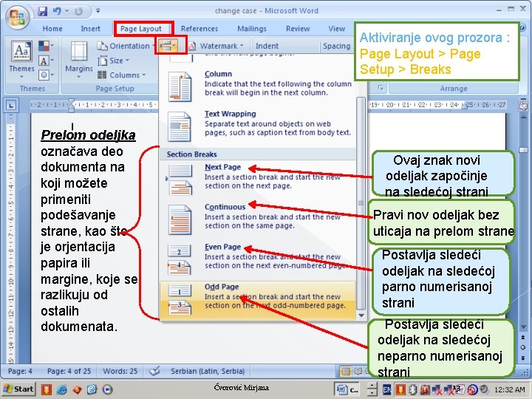Select Continuous section break
The height and width of the screenshot is (399, 532).
coord(258,219)
